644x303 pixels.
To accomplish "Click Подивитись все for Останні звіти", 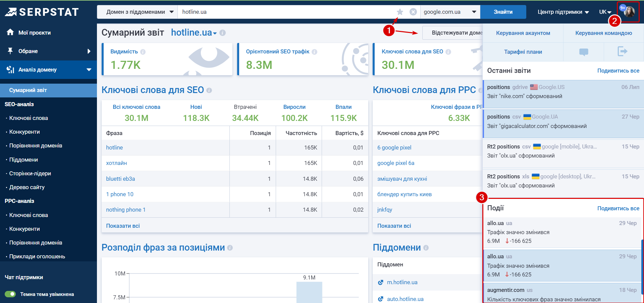I will [618, 71].
